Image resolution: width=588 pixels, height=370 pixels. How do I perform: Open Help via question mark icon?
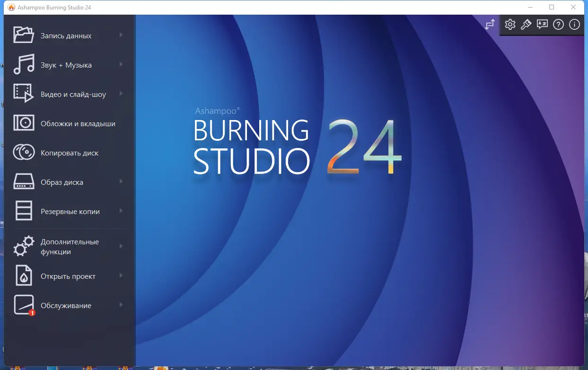point(558,24)
